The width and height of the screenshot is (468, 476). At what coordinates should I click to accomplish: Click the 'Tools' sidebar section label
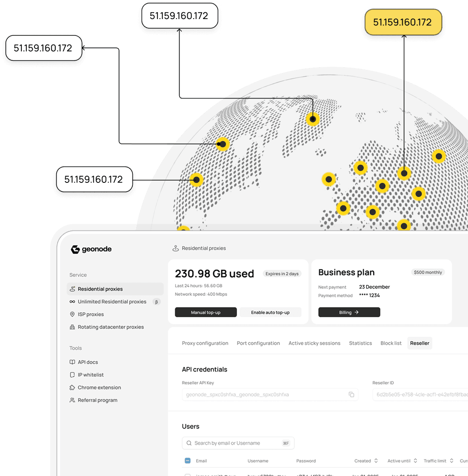point(76,348)
